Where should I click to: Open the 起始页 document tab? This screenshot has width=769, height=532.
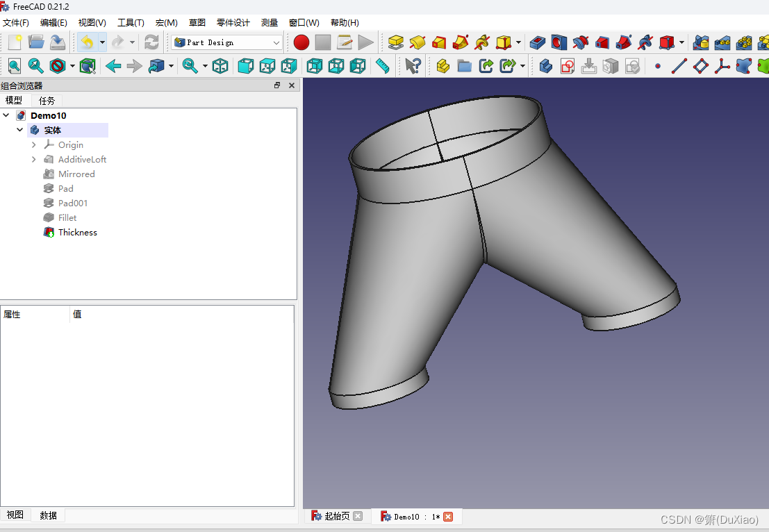pyautogui.click(x=337, y=516)
